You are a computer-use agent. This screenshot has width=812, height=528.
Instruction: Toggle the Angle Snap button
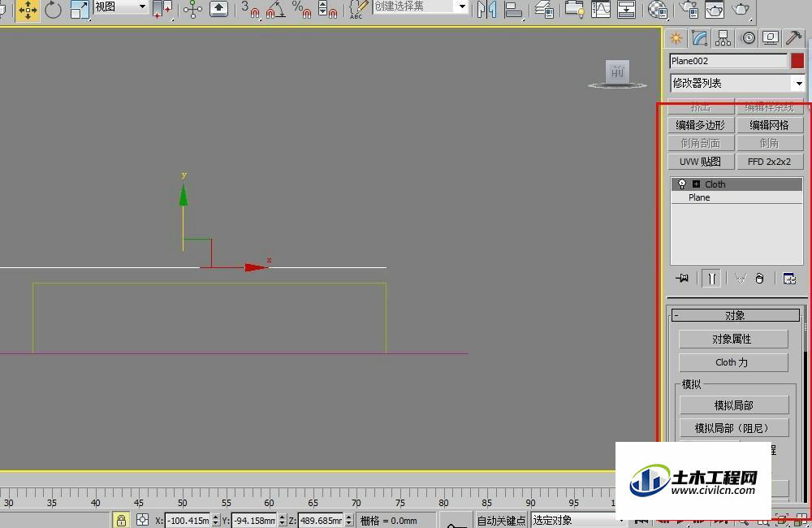coord(275,9)
